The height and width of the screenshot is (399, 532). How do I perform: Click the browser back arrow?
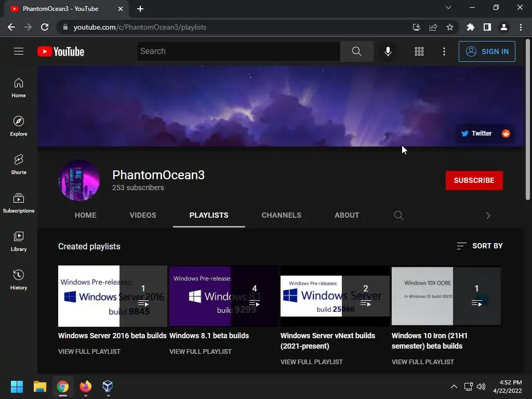(x=11, y=27)
